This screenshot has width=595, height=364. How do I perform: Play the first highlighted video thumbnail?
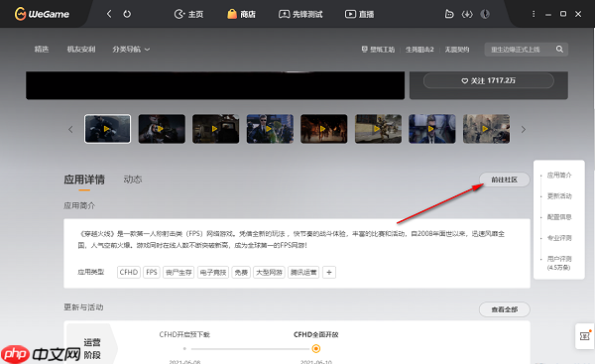click(x=107, y=129)
